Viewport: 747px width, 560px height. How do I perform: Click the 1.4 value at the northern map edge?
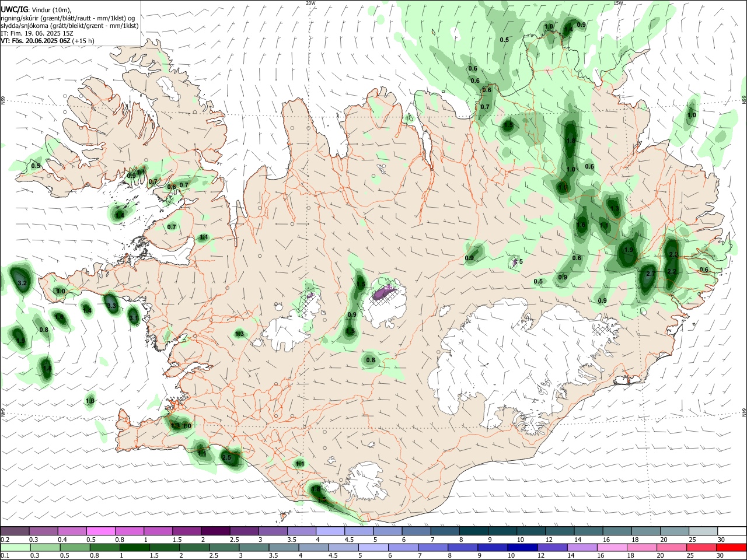point(568,29)
